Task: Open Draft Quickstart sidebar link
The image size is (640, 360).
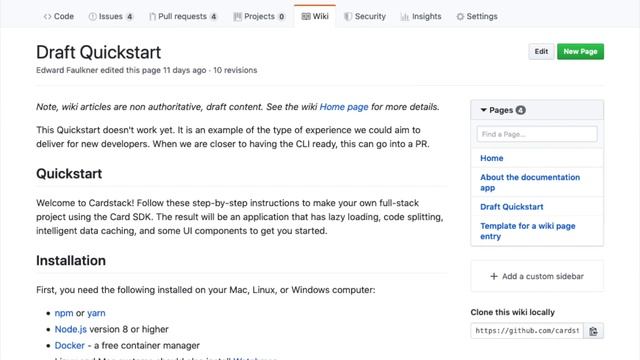Action: (x=511, y=207)
